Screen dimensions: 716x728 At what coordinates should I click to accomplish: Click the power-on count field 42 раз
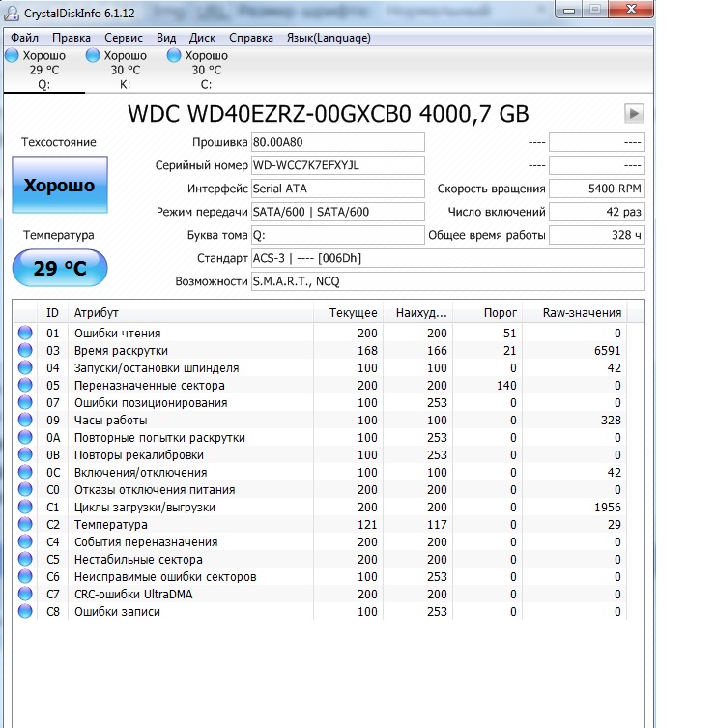597,212
